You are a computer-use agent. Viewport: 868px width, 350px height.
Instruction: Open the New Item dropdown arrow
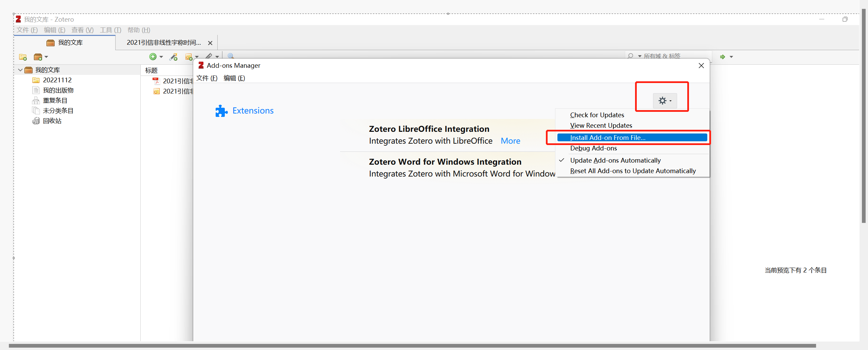point(161,57)
